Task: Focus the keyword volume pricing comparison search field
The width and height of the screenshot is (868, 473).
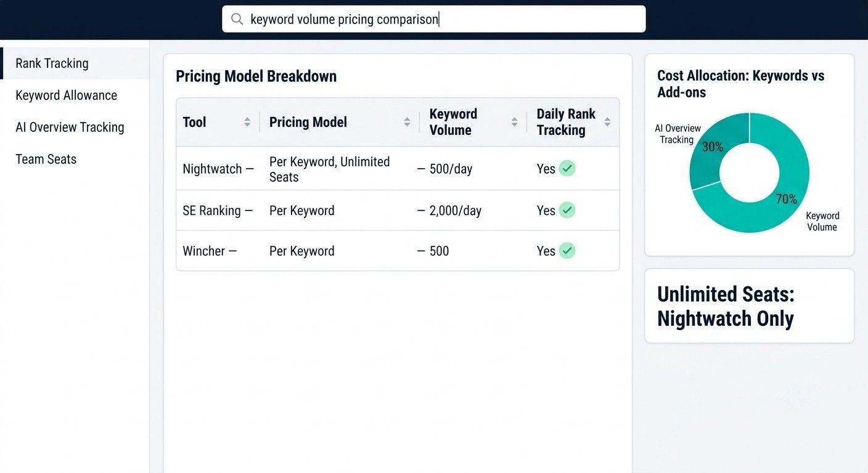Action: click(x=433, y=19)
